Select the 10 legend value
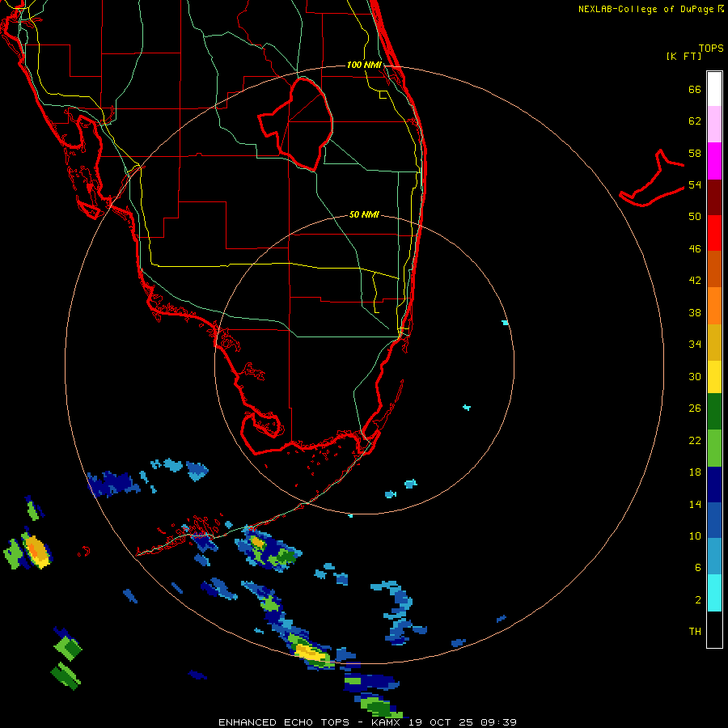The image size is (728, 728). pos(695,535)
